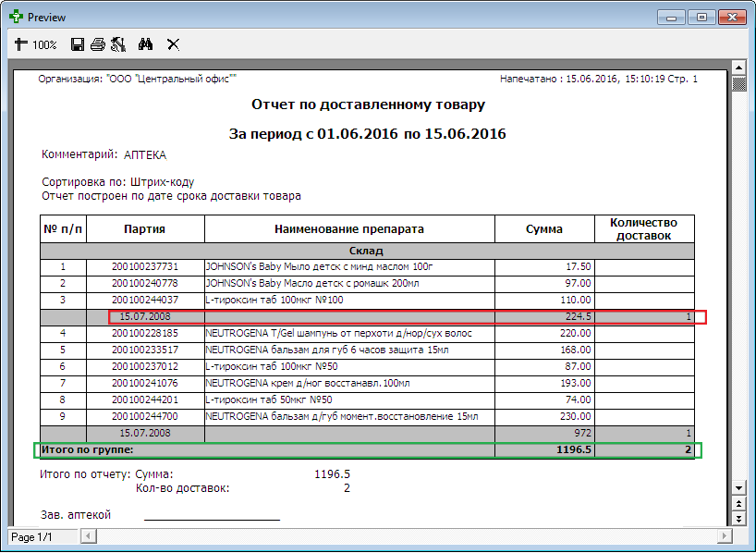Click the 'Наименование препарата' column header
This screenshot has height=553, width=756.
tap(349, 229)
